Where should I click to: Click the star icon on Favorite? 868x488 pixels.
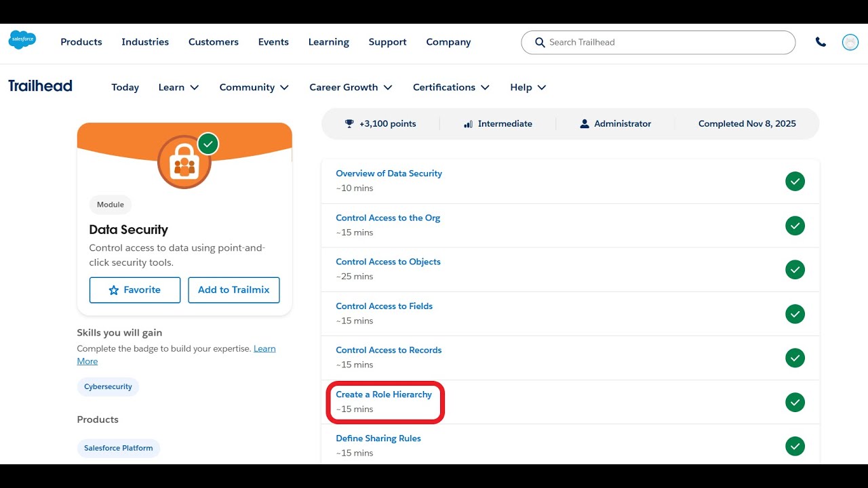tap(113, 290)
